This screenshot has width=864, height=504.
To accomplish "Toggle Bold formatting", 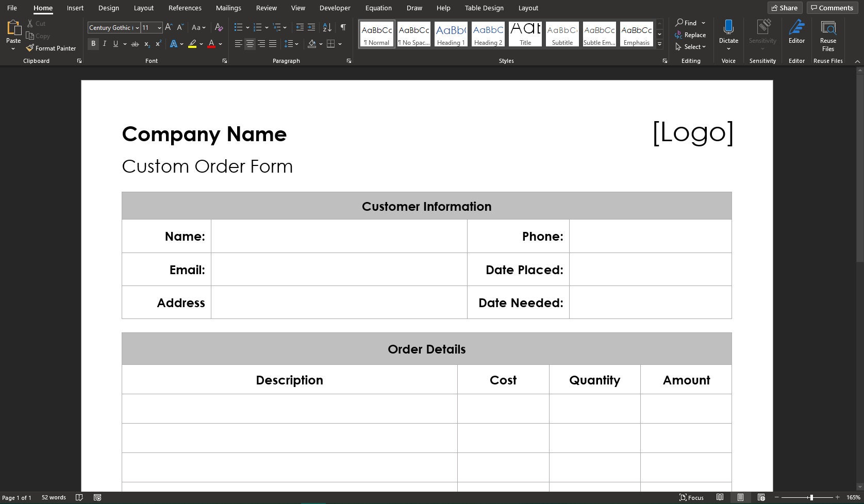I will point(93,44).
